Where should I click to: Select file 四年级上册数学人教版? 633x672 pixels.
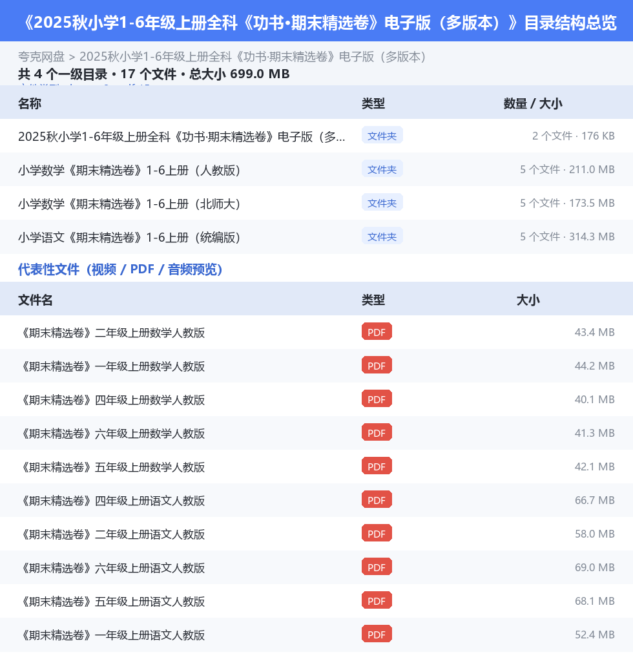coord(112,400)
